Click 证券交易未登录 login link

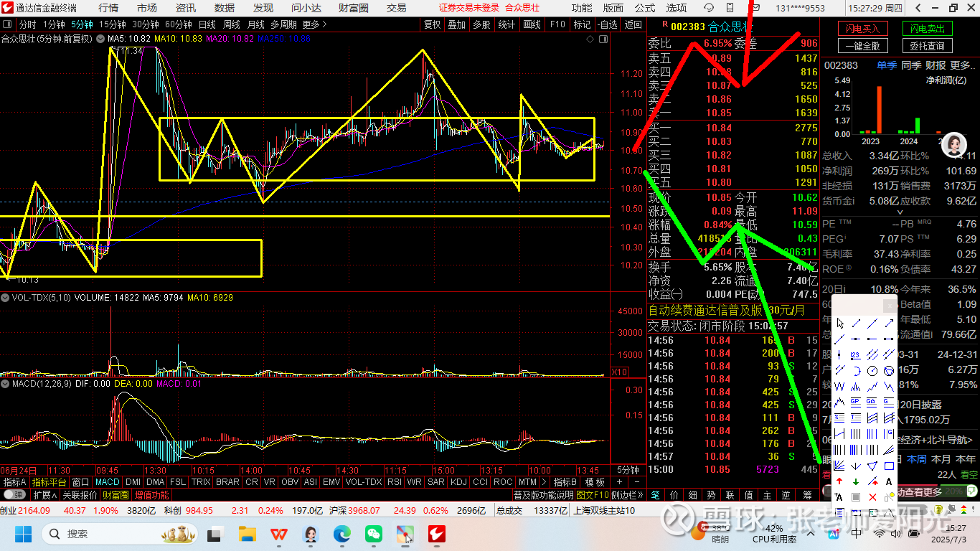click(468, 8)
